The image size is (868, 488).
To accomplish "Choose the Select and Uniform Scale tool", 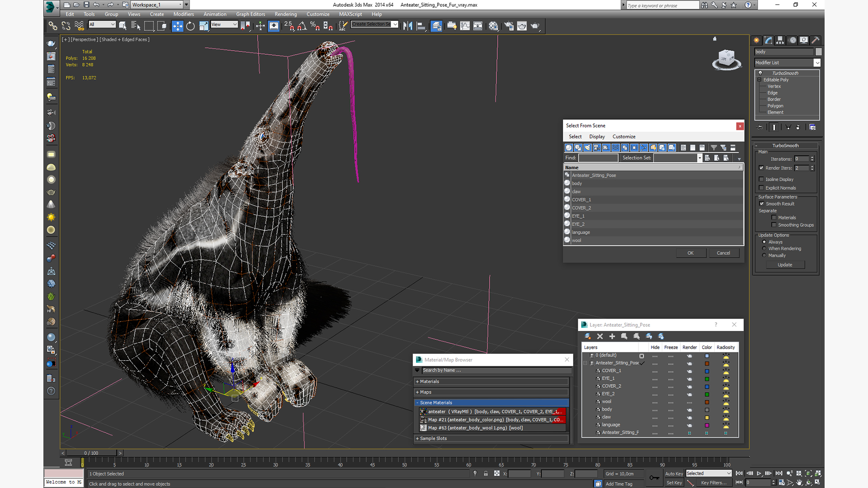I will click(x=203, y=26).
